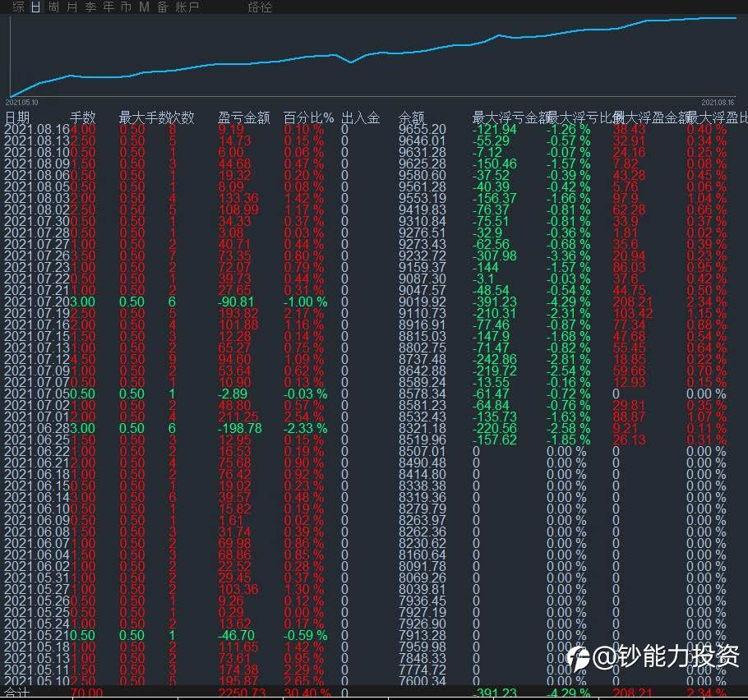Select the 月 (monthly) tab
Image resolution: width=748 pixels, height=700 pixels.
(72, 7)
